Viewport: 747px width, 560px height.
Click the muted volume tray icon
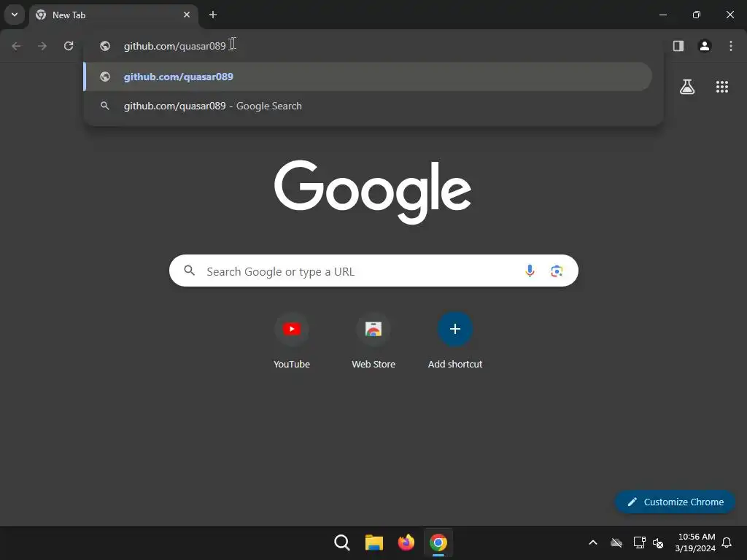click(x=658, y=542)
